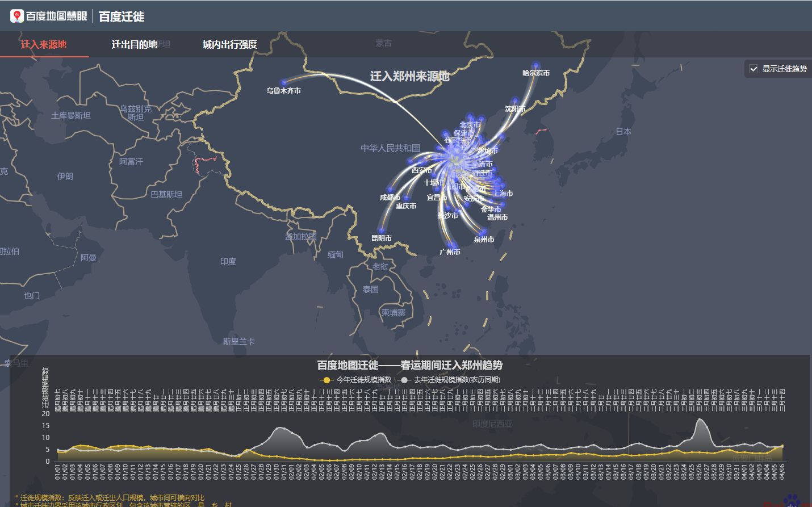
Task: Click the 也门 map label
Action: point(32,295)
